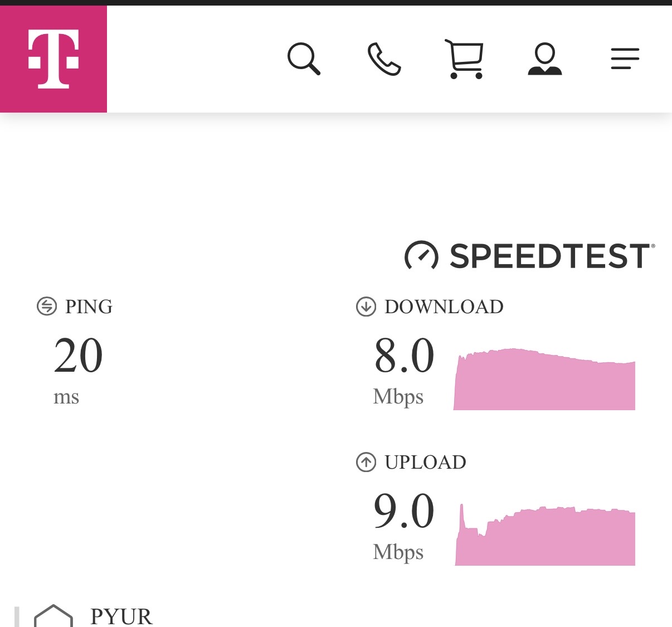Click the SPEEDTEST logo text

click(551, 256)
